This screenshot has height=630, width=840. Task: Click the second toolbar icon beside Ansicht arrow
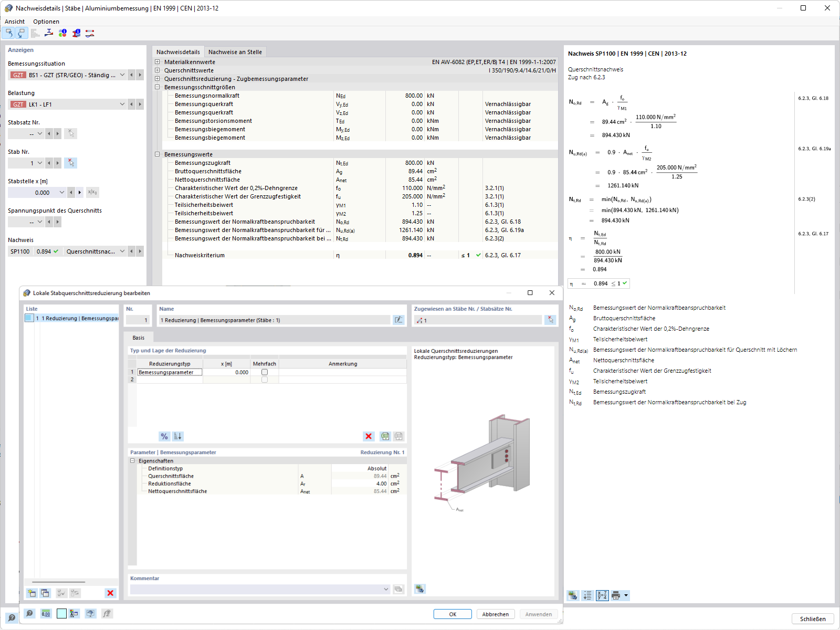21,33
